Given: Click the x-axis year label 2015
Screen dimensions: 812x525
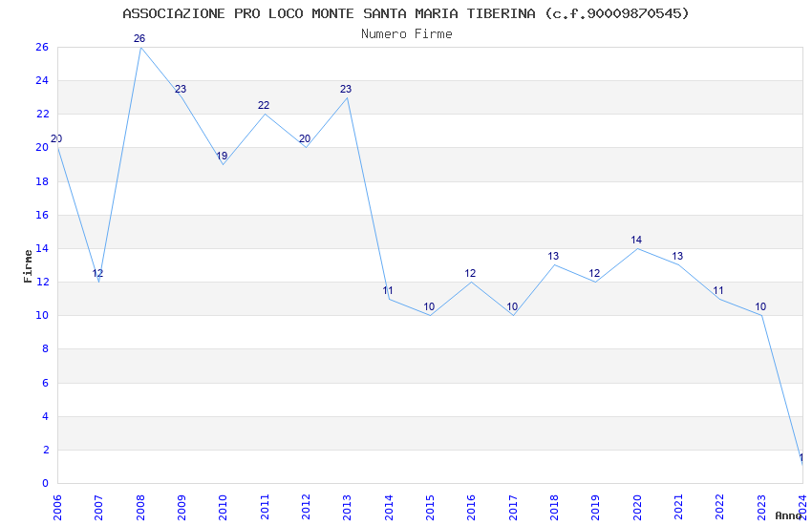Looking at the screenshot, I should [x=430, y=508].
